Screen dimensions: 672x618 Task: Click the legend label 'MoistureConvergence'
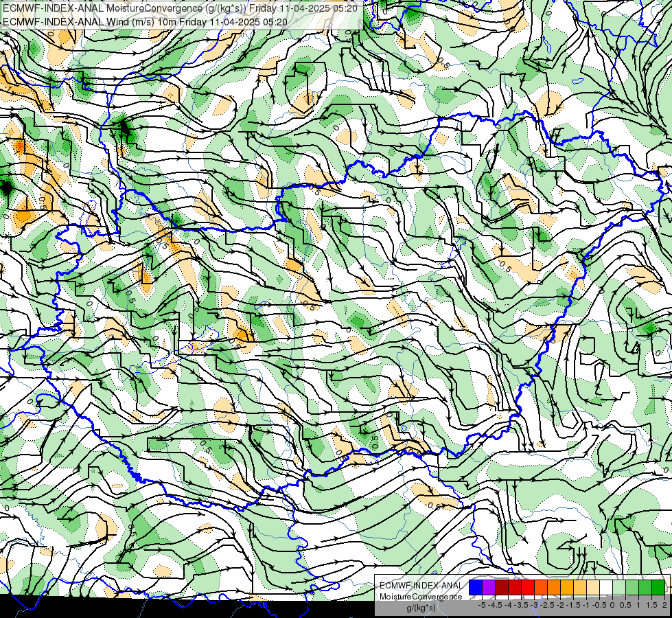[421, 597]
